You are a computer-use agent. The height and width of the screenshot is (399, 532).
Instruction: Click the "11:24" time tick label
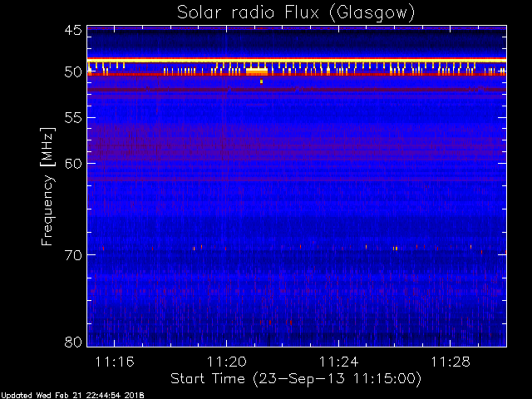[338, 362]
